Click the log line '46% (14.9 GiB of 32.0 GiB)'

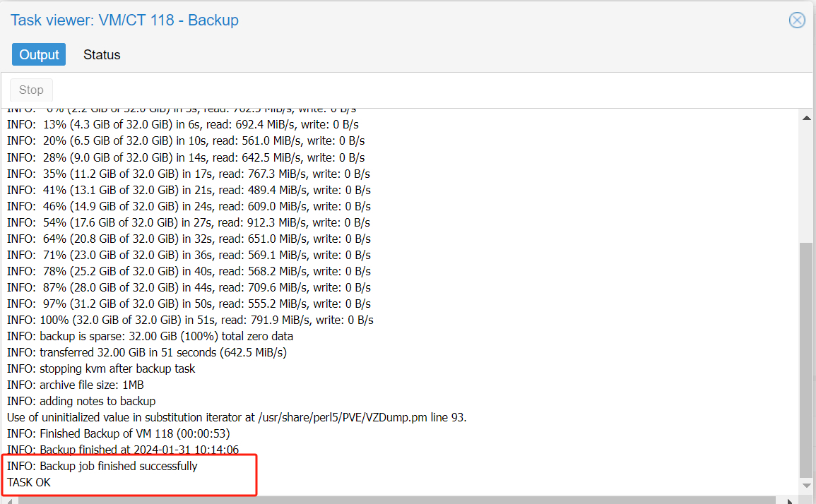point(189,206)
